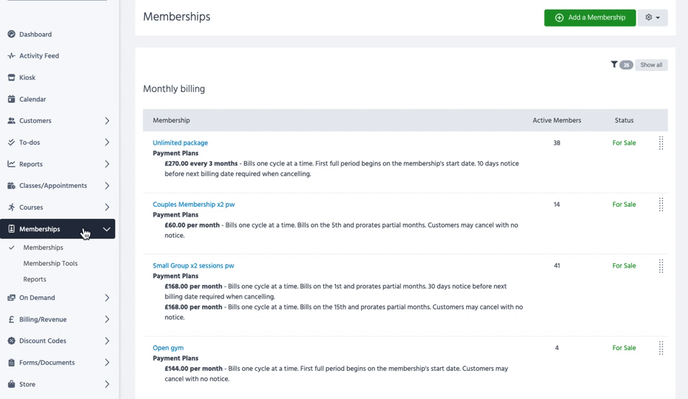This screenshot has height=399, width=688.
Task: Open the gear settings dropdown
Action: coord(652,18)
